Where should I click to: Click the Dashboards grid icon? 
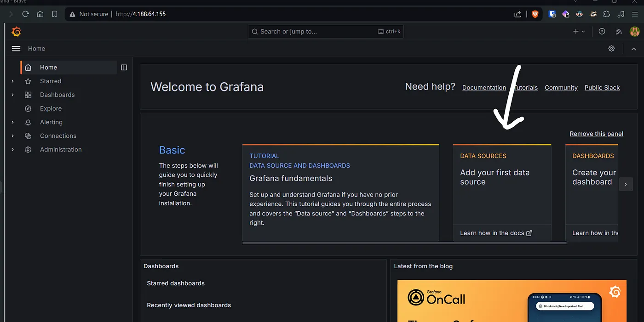28,95
